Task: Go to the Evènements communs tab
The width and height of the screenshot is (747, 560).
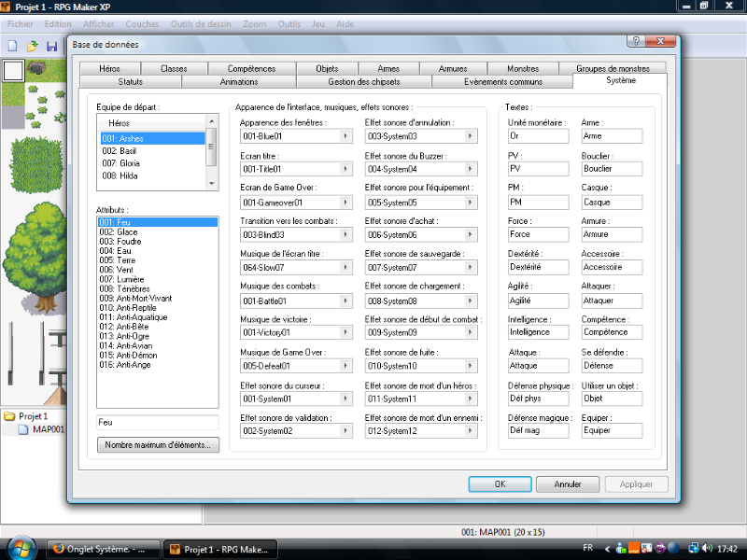Action: coord(502,81)
